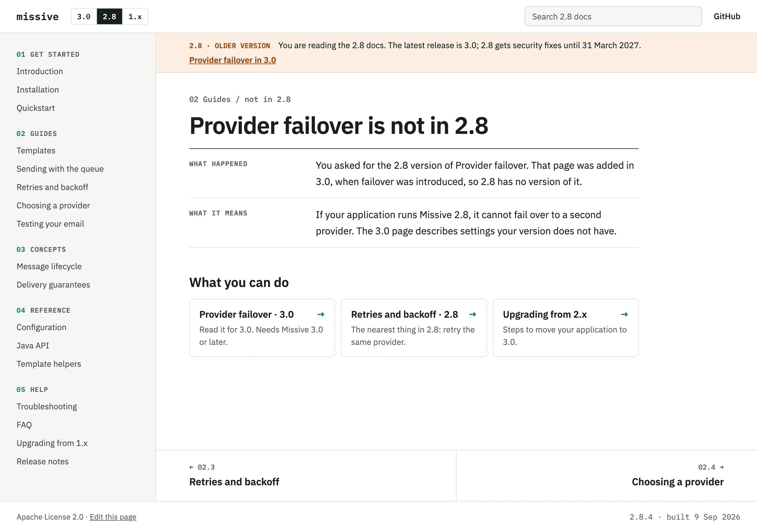Click the arrow icon on Upgrading from 2.x card

coord(624,314)
